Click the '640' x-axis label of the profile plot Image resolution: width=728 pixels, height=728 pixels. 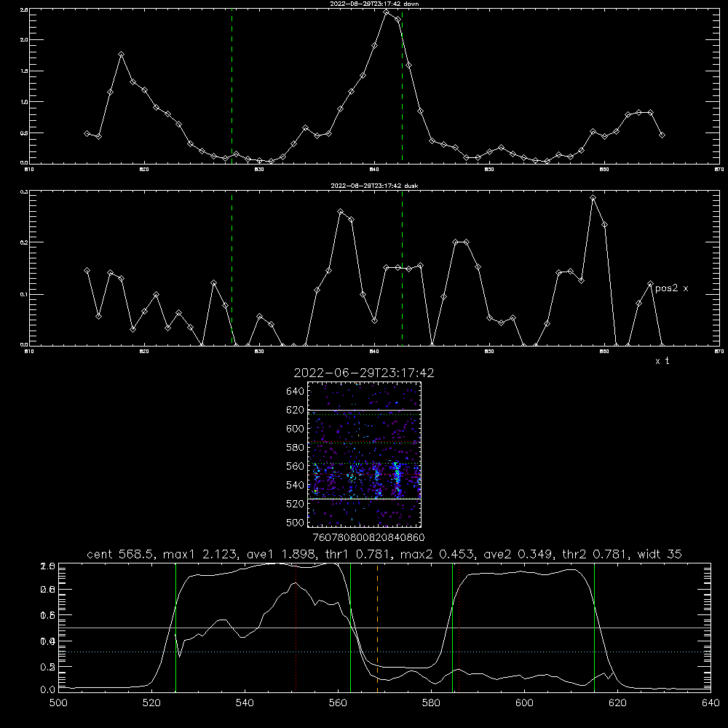pos(711,703)
